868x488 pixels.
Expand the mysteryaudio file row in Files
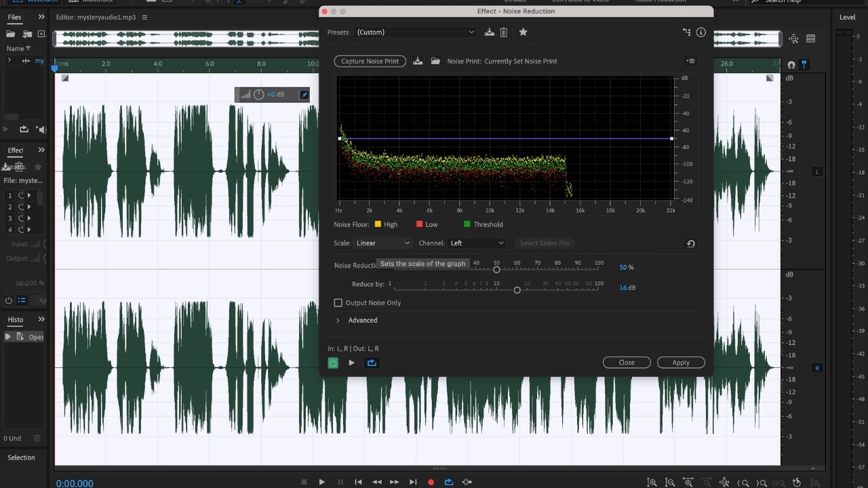point(9,60)
